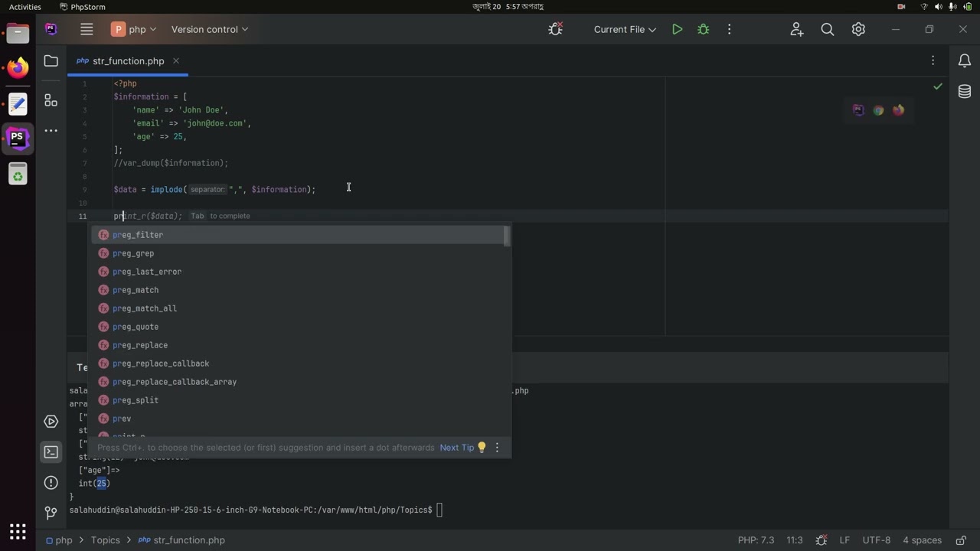
Task: Choose preg_replace_callback suggestion
Action: 297,364
